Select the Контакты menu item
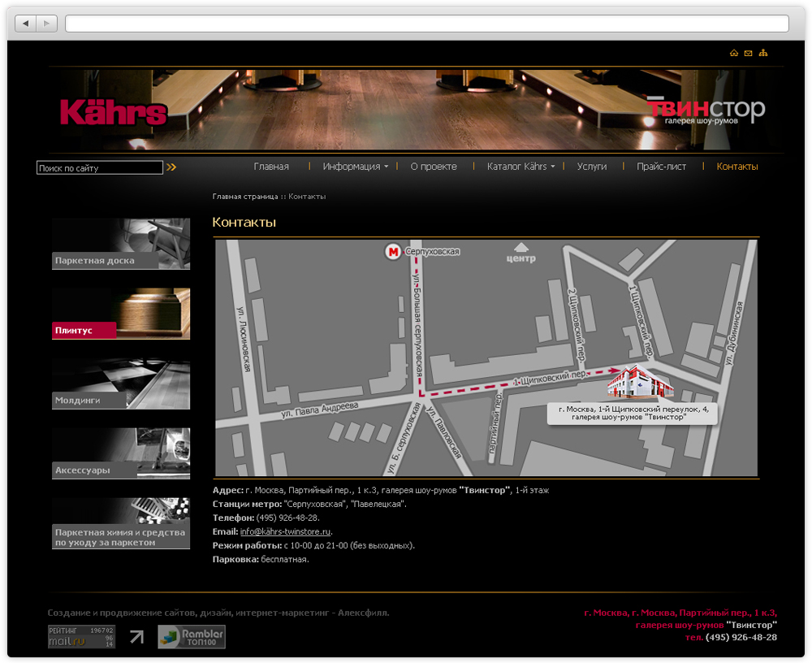The height and width of the screenshot is (663, 812). click(x=737, y=167)
